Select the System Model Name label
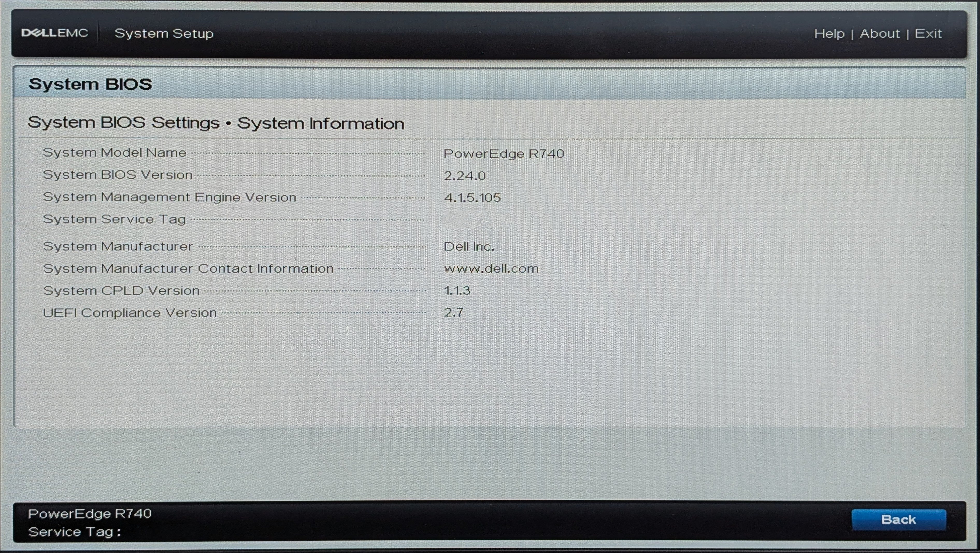The height and width of the screenshot is (553, 980). [115, 152]
